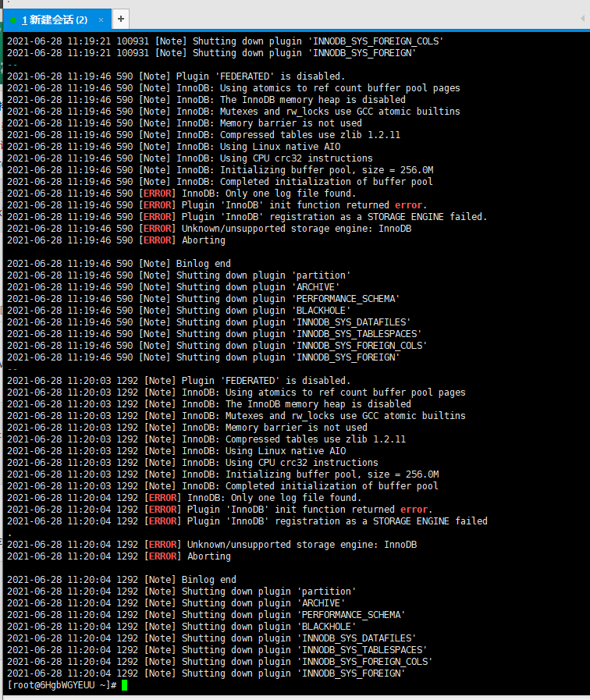Click the green connection status dot on tab
Image resolution: width=590 pixels, height=700 pixels.
pos(13,20)
